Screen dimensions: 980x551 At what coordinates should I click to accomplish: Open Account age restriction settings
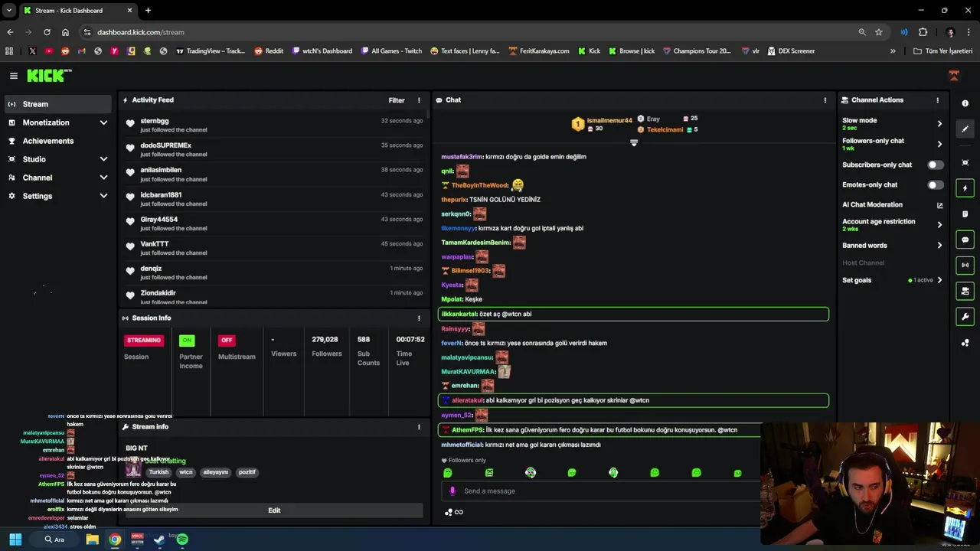click(x=892, y=224)
